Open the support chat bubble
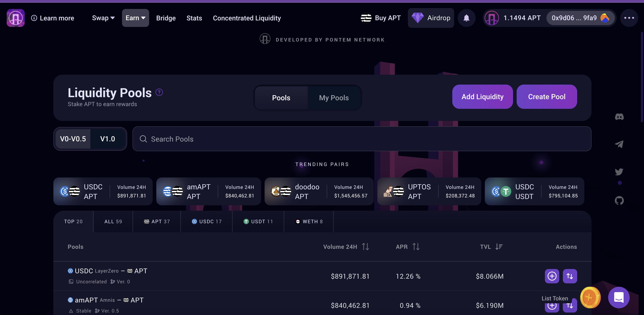Viewport: 644px width, 315px height. click(618, 297)
